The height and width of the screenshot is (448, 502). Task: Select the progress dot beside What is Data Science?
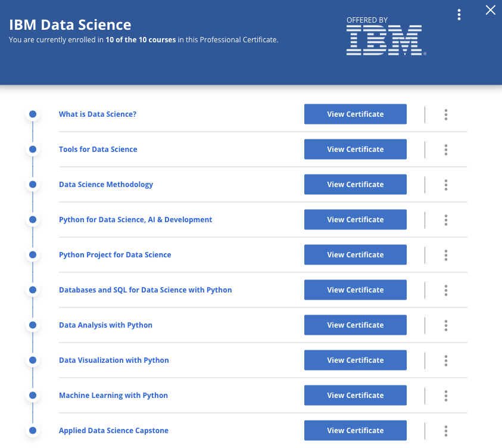coord(33,114)
